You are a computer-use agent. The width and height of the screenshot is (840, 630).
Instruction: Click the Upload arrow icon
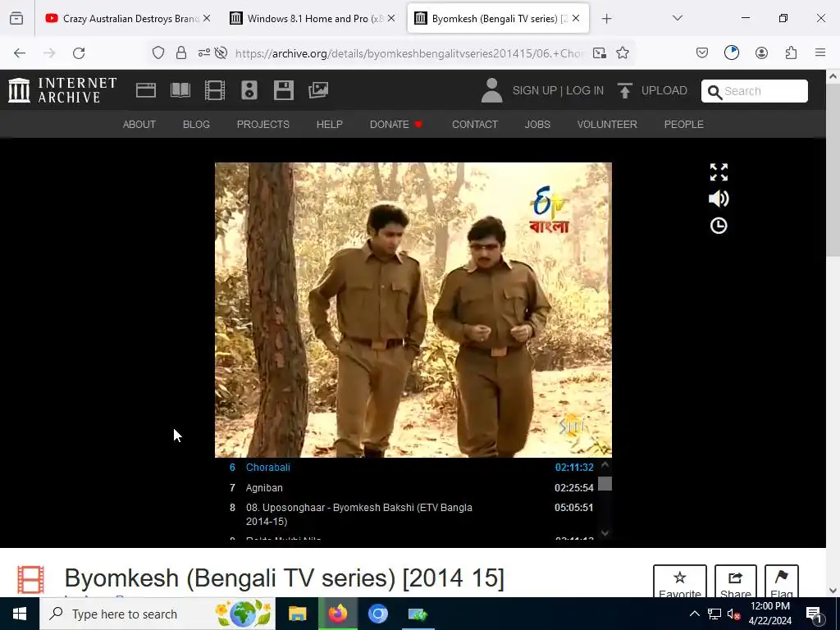[x=624, y=90]
